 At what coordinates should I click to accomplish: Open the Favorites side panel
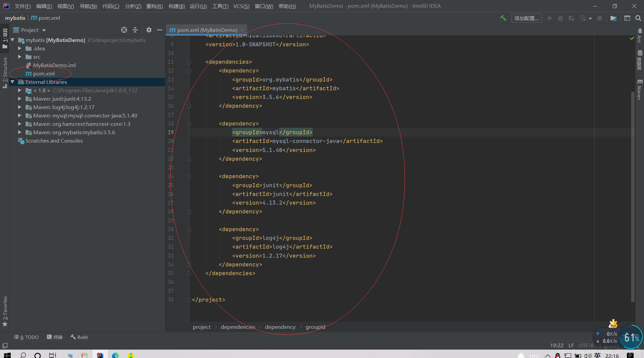(x=5, y=311)
